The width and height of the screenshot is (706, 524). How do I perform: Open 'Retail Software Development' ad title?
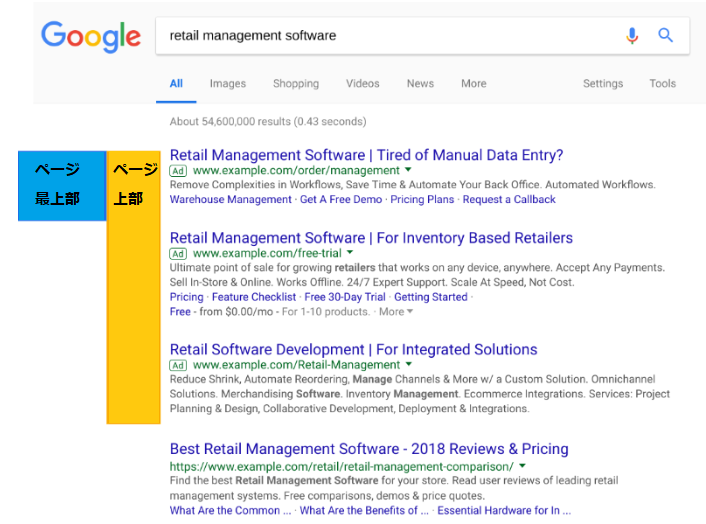tap(353, 349)
